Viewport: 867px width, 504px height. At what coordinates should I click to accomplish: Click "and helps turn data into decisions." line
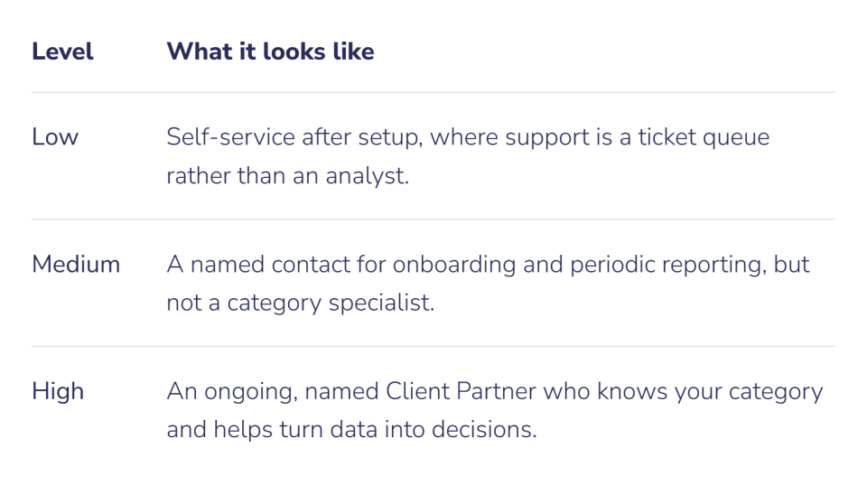(x=351, y=429)
